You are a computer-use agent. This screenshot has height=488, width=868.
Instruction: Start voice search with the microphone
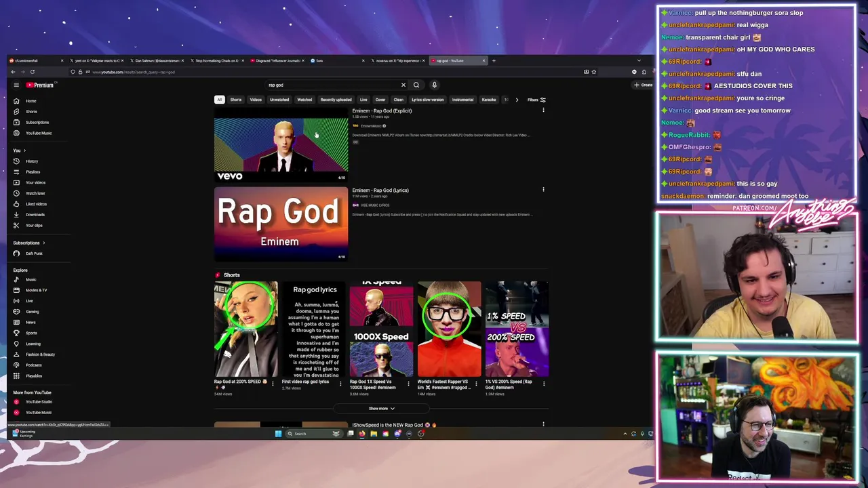click(x=434, y=85)
